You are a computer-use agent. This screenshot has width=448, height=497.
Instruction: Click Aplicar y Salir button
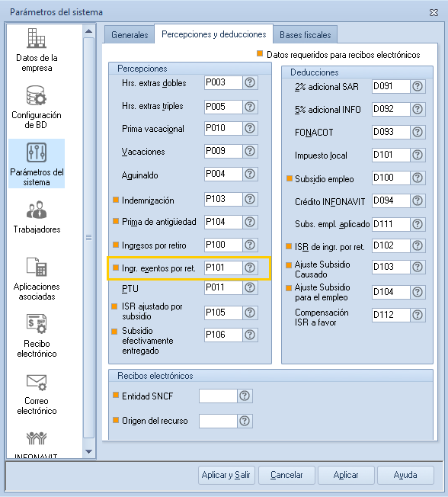(226, 475)
